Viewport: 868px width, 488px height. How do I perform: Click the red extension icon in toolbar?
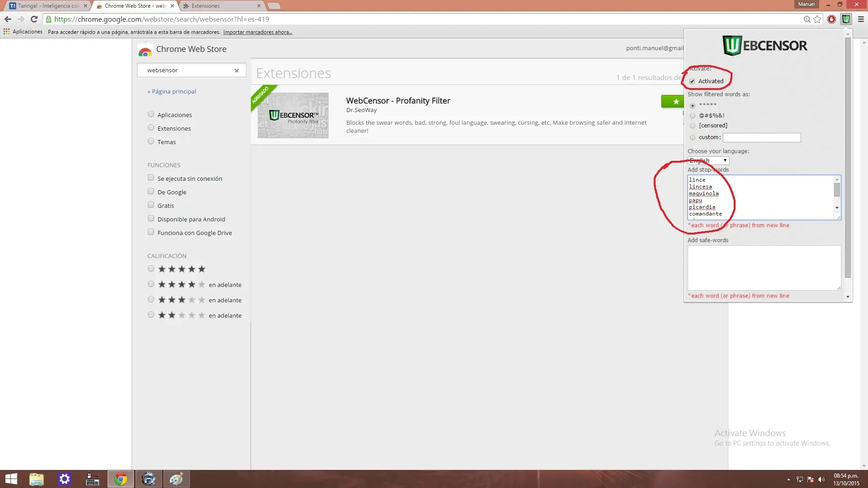pyautogui.click(x=831, y=19)
